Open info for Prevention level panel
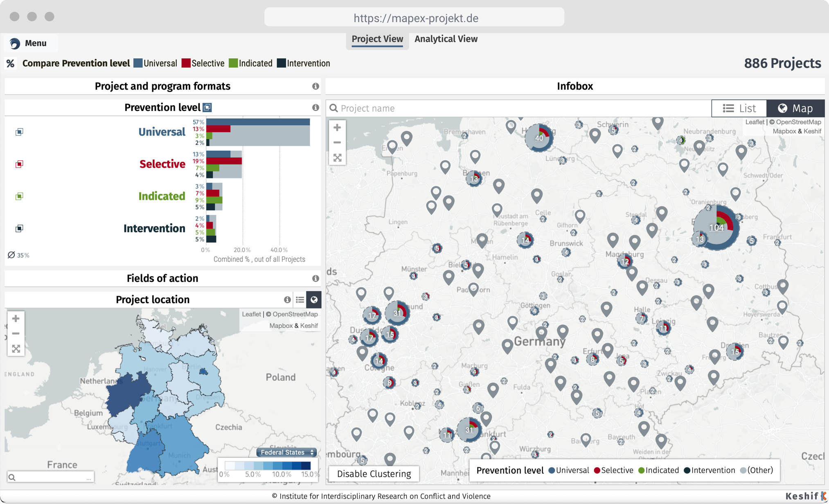Image resolution: width=829 pixels, height=504 pixels. point(315,108)
